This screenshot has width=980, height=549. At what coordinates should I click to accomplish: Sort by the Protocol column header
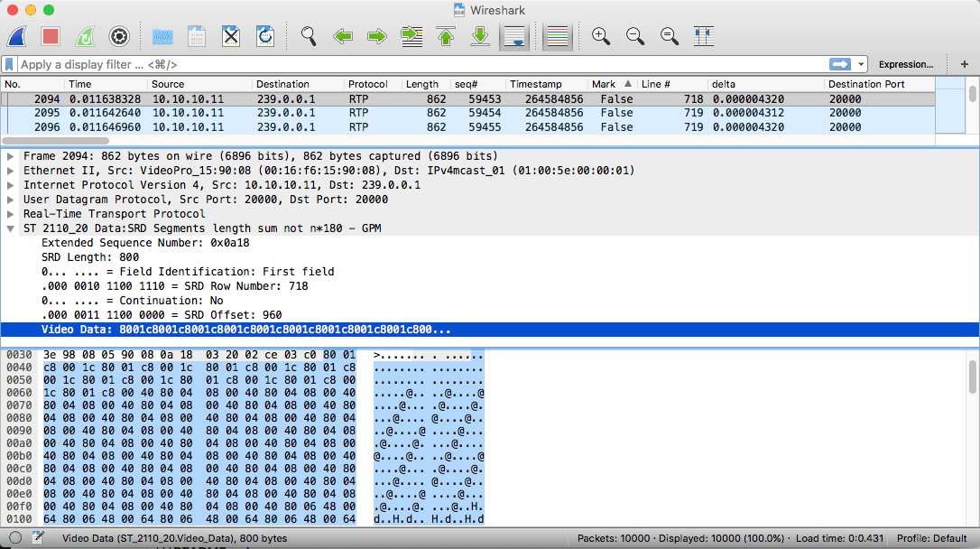tap(372, 84)
